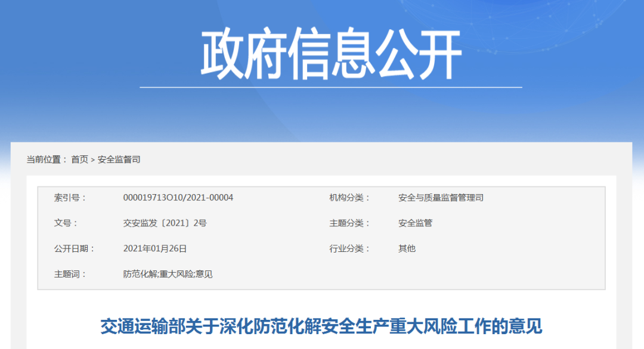Image resolution: width=644 pixels, height=349 pixels.
Task: Click the 公开日期 label
Action: pos(74,248)
